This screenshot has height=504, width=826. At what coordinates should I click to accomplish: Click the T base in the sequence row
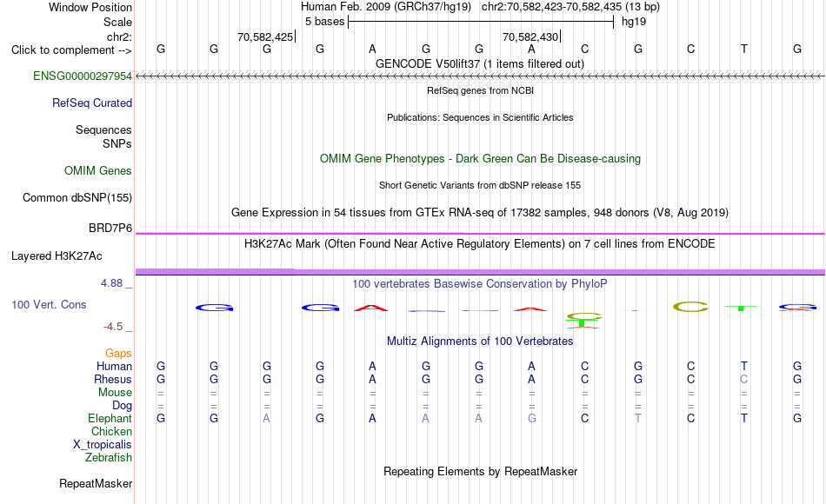[743, 49]
